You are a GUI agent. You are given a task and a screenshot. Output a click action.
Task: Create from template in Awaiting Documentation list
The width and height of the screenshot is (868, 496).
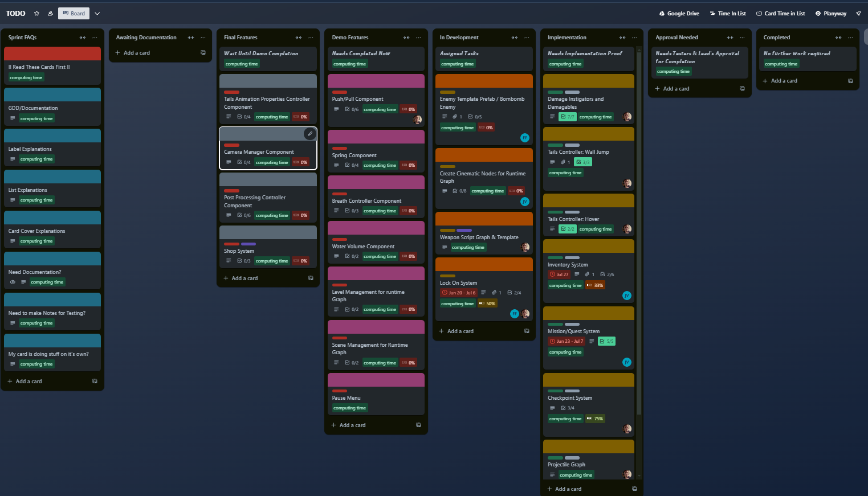(203, 52)
